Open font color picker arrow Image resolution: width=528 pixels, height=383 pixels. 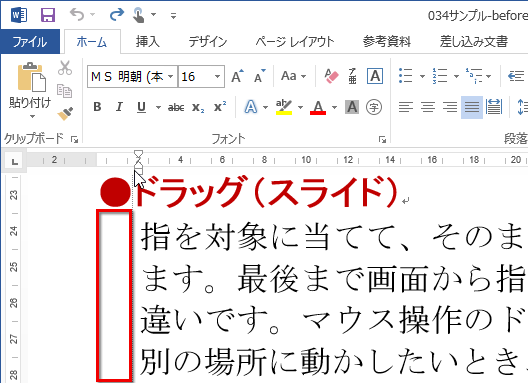click(x=334, y=107)
